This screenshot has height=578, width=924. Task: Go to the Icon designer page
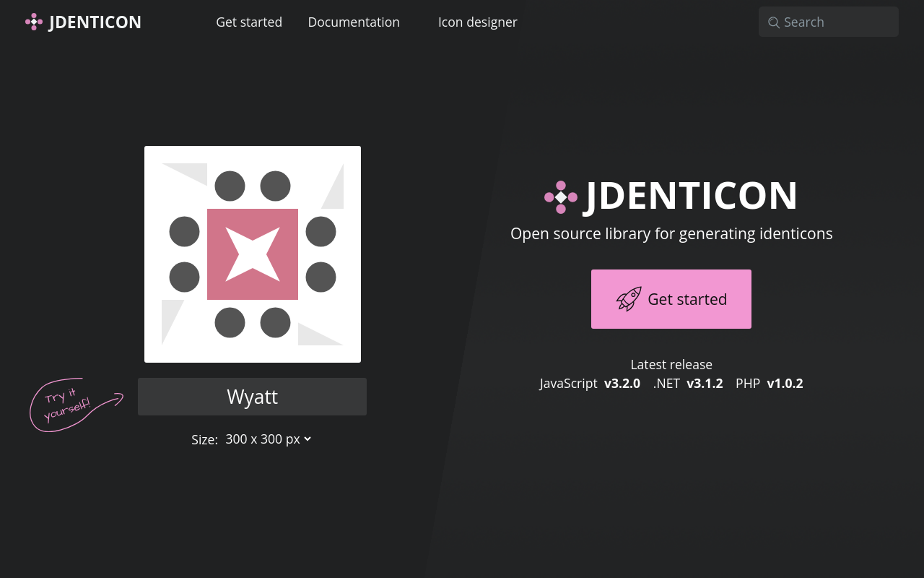(x=478, y=22)
